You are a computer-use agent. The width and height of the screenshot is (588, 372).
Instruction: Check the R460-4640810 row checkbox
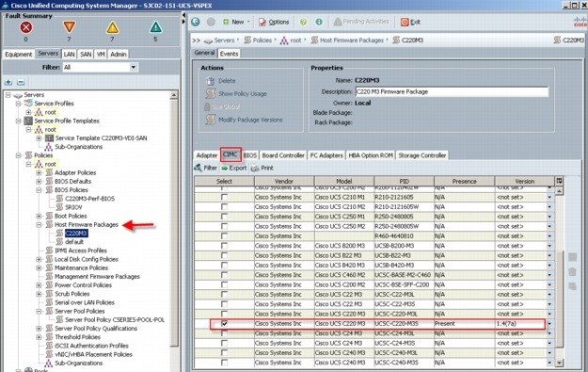coord(224,235)
